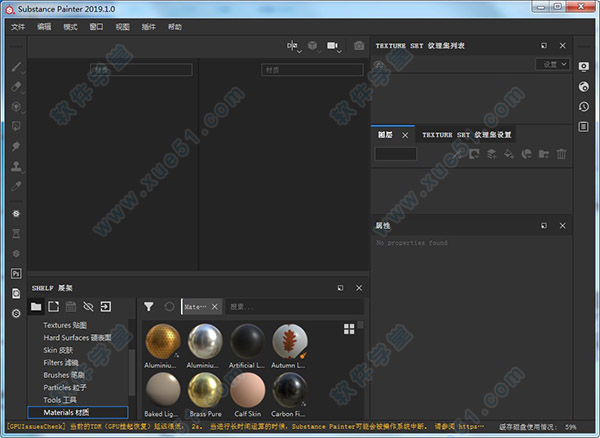Select the Material picker eyedropper
Image resolution: width=600 pixels, height=438 pixels.
pos(16,186)
